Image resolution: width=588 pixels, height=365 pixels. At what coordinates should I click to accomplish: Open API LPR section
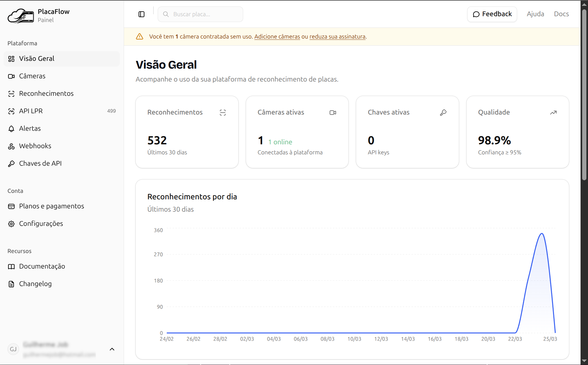[31, 111]
